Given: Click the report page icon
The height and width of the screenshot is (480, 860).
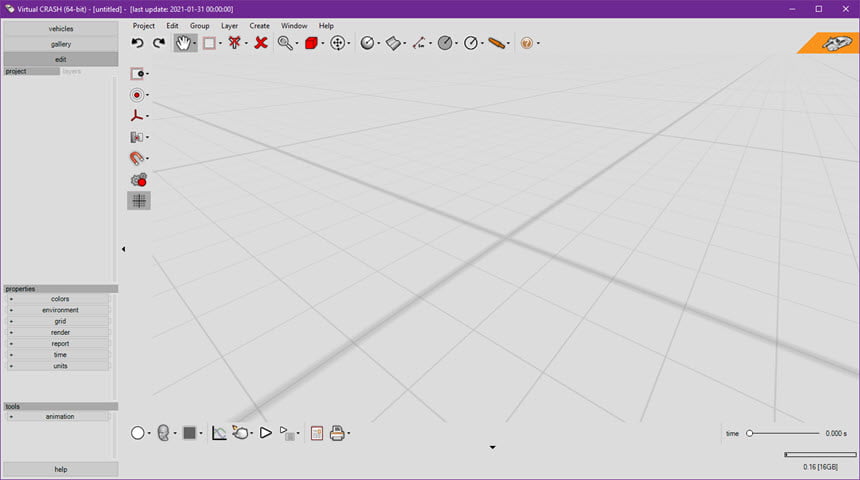Looking at the screenshot, I should [x=316, y=433].
